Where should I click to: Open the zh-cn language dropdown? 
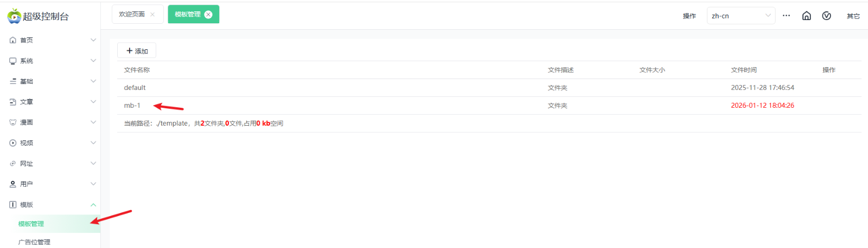point(741,16)
